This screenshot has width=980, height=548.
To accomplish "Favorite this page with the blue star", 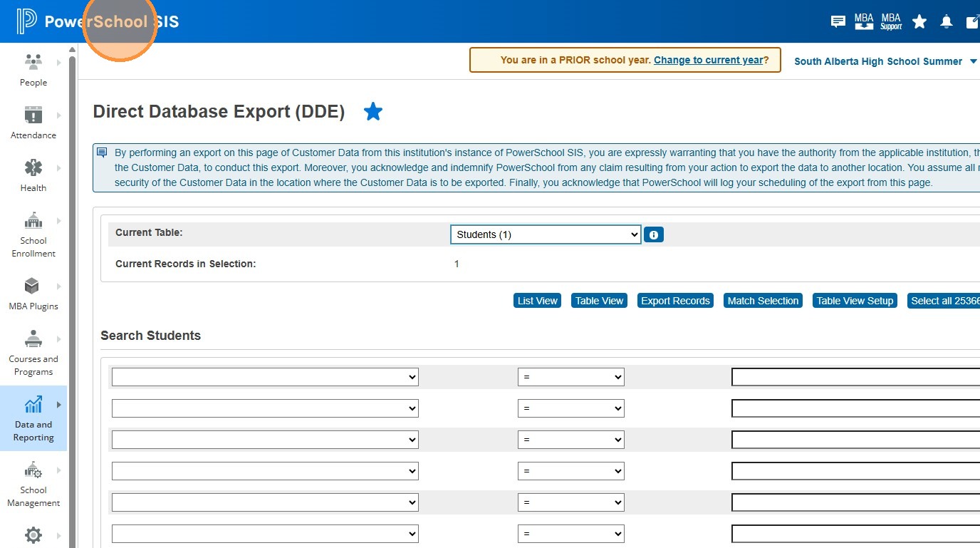I will 373,111.
